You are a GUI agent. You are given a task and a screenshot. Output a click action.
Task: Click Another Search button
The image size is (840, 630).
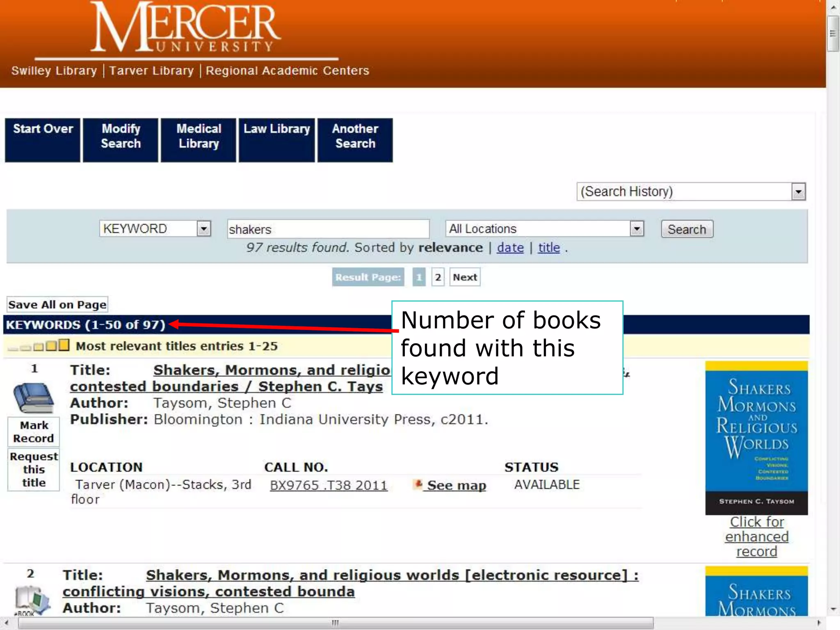point(355,140)
